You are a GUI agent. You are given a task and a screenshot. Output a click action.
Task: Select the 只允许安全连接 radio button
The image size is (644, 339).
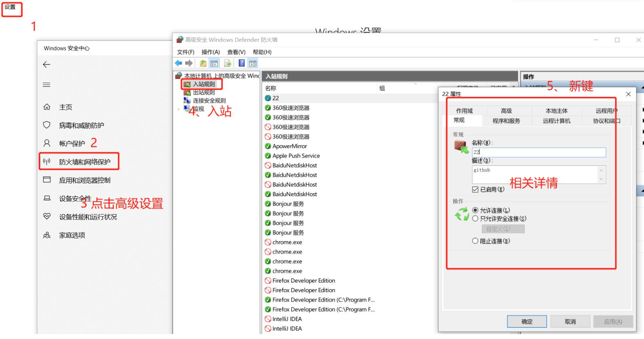coord(475,219)
